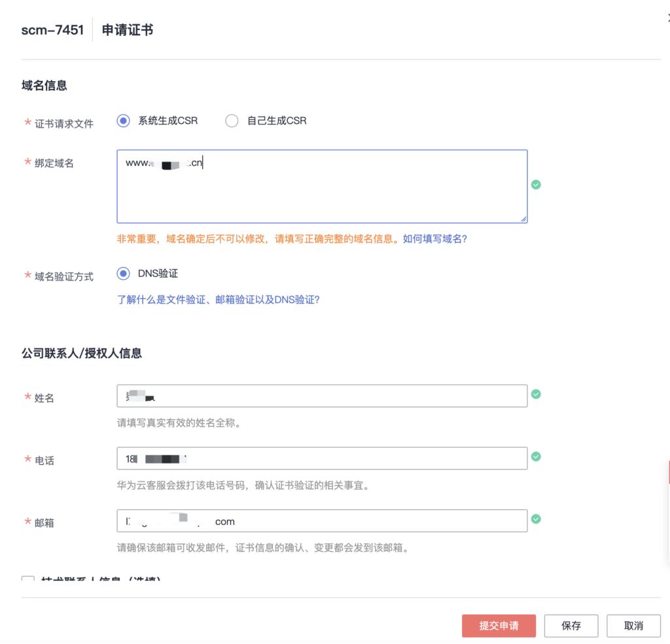Click the 提交申请 submit button
The height and width of the screenshot is (644, 670).
499,626
